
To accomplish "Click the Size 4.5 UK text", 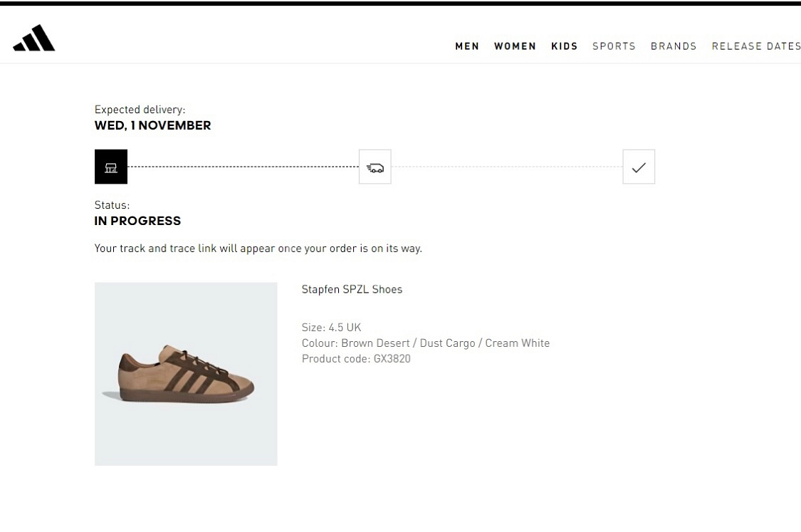I will (x=331, y=327).
